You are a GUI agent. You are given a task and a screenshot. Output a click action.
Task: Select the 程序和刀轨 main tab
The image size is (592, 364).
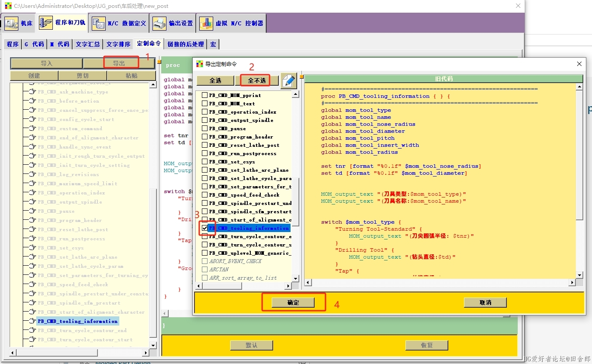(62, 23)
